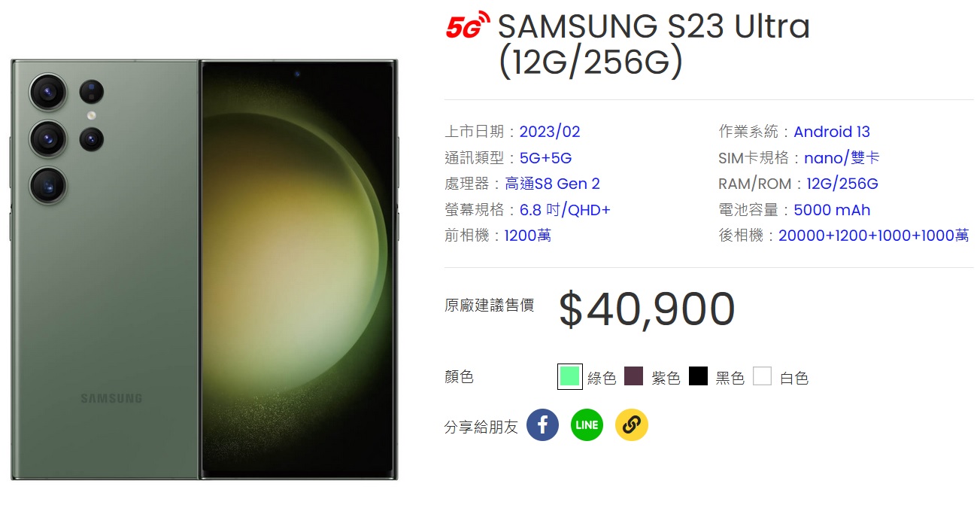This screenshot has height=505, width=980.
Task: Click the 5000 mAh battery capacity link
Action: (x=832, y=210)
